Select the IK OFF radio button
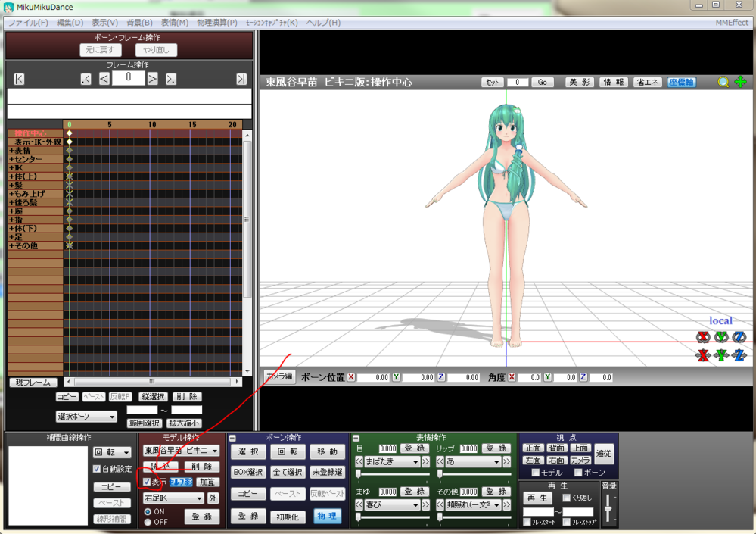This screenshot has height=534, width=756. coord(148,522)
